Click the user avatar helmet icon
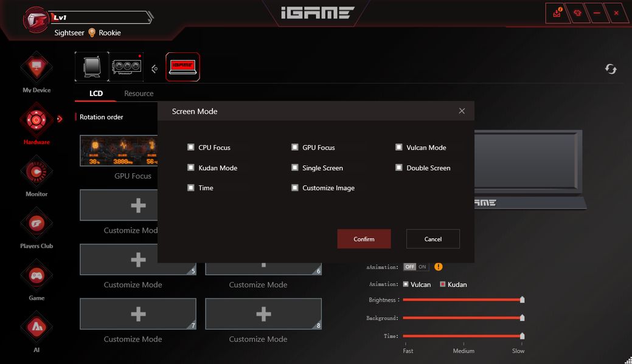Image resolution: width=632 pixels, height=364 pixels. (x=35, y=19)
